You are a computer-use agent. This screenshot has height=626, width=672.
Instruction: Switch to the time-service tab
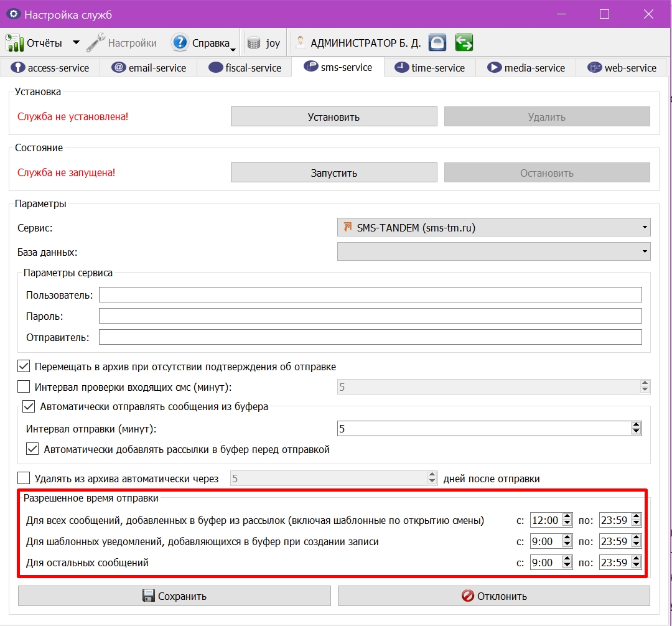[x=430, y=68]
